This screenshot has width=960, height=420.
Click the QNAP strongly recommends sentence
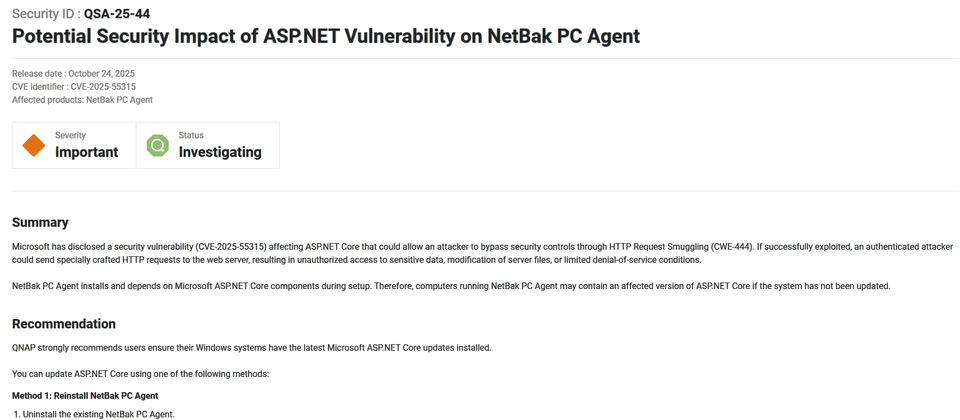[251, 348]
